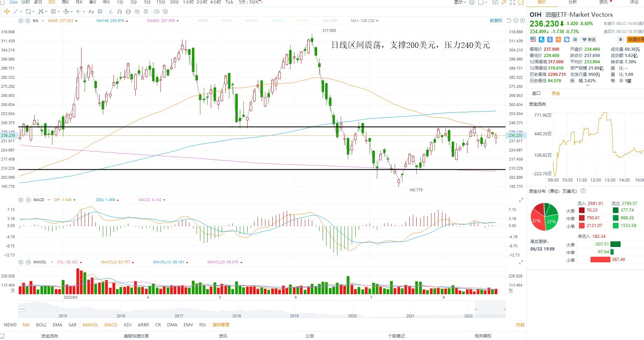Click the price alert bell icon

[621, 40]
